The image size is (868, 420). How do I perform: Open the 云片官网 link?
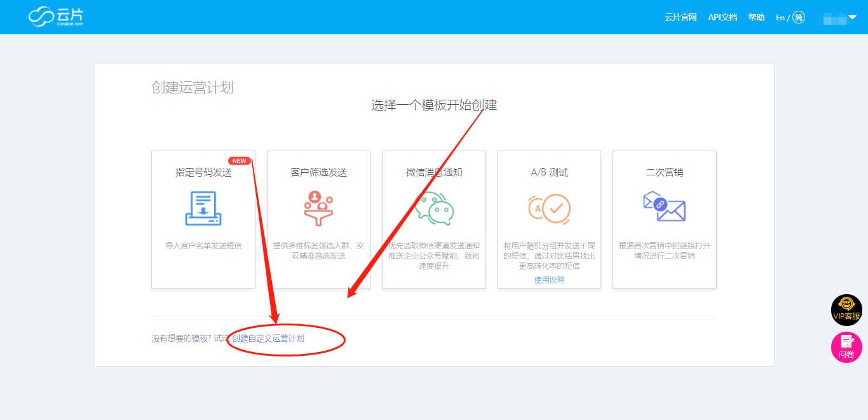[x=681, y=17]
